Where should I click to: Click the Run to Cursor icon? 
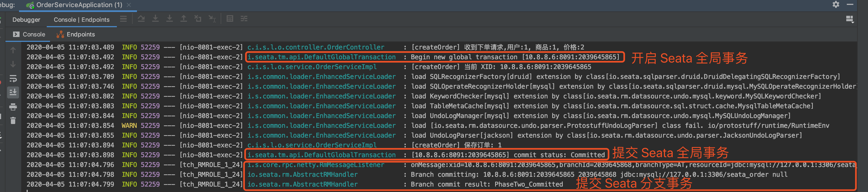pos(212,19)
